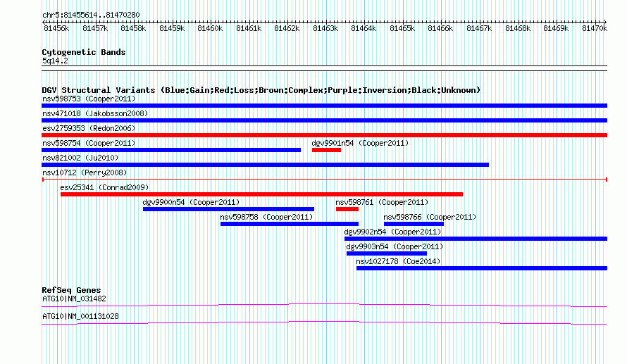
Task: Click the 81467k ruler tick label
Action: (x=479, y=28)
